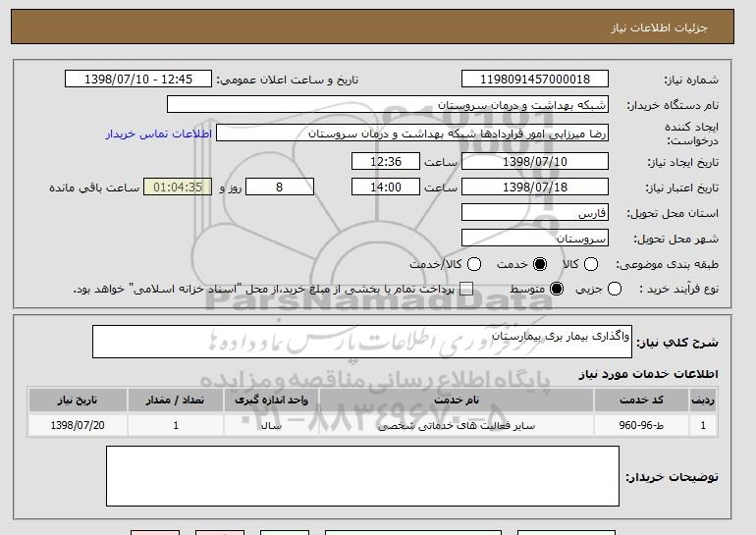Click the شماره نیاز field 1198091457000018
Viewport: 756px width, 535px height.
(535, 80)
